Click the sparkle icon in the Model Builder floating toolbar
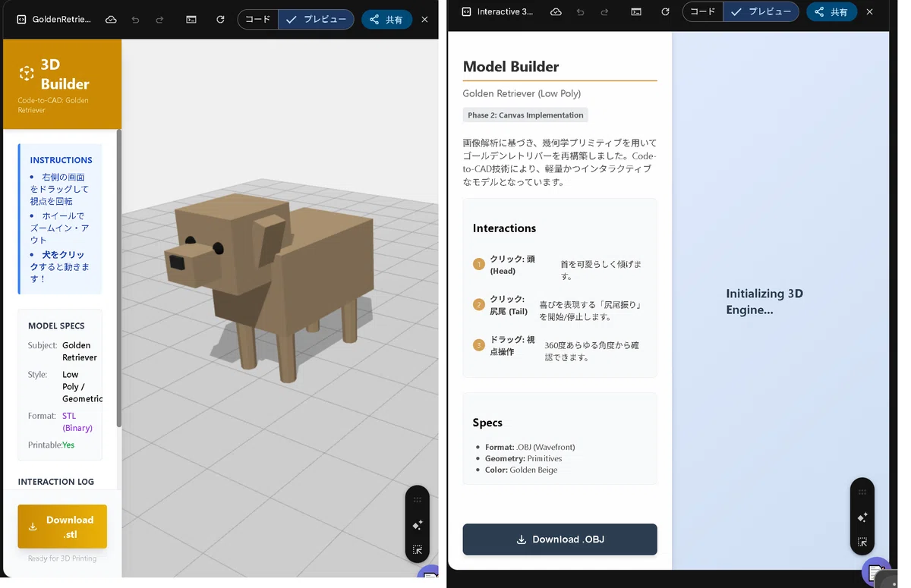 (x=862, y=517)
